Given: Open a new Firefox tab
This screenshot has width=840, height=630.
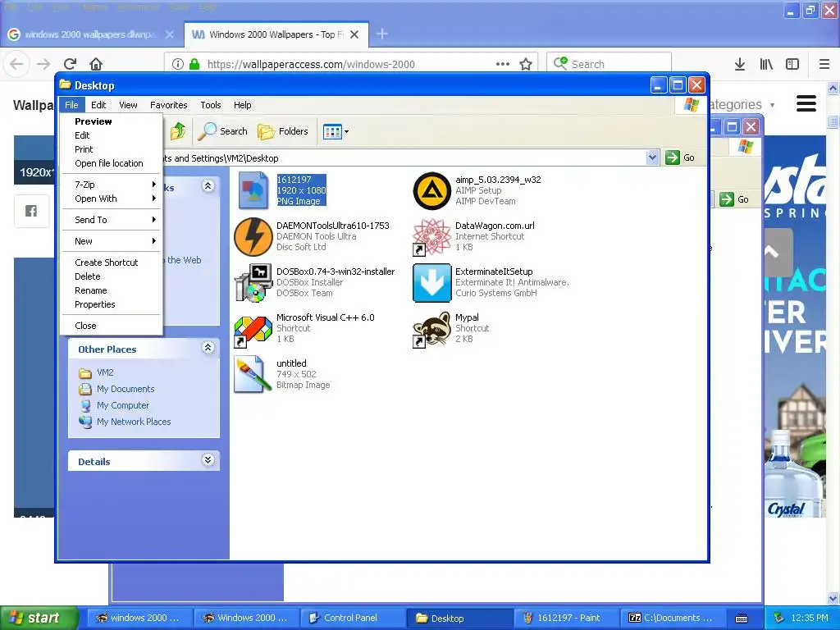Looking at the screenshot, I should click(382, 34).
